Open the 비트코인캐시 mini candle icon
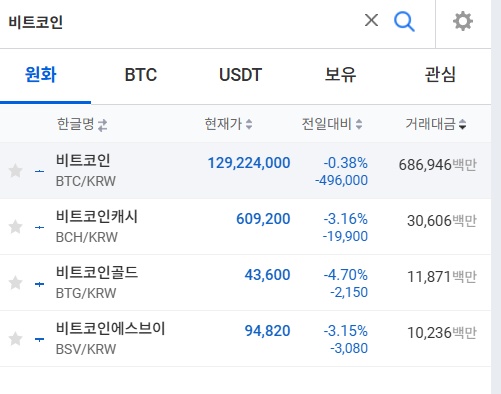 tap(39, 227)
